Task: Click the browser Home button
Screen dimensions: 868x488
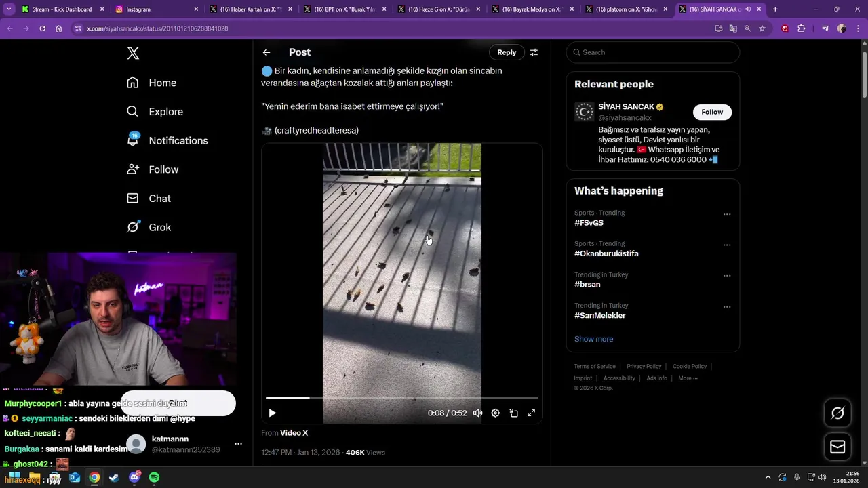Action: 59,28
